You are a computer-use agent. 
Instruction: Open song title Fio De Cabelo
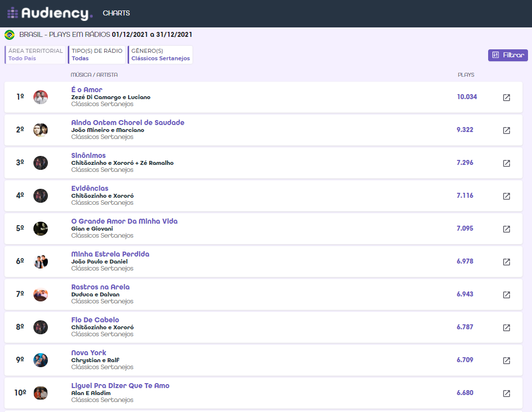pyautogui.click(x=95, y=320)
